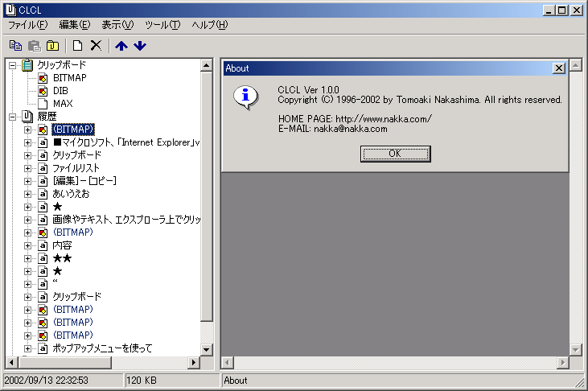Click the yellow folder toolbar icon

(x=53, y=46)
